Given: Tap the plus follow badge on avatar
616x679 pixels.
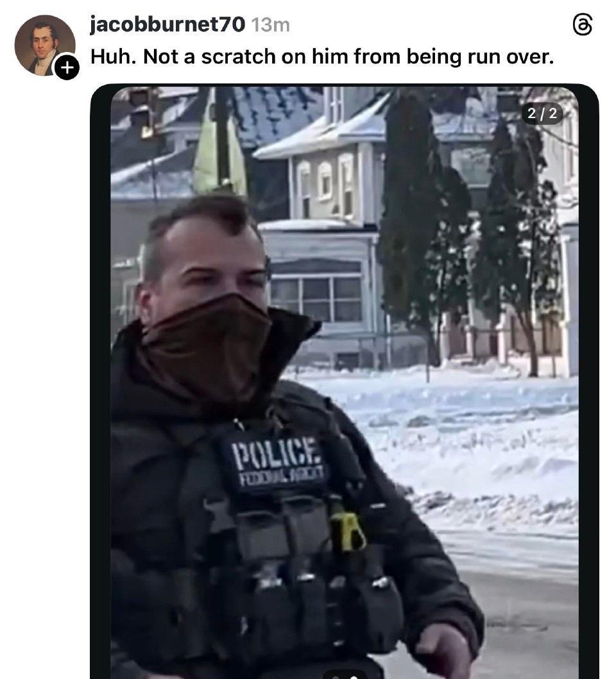Looking at the screenshot, I should pos(66,67).
